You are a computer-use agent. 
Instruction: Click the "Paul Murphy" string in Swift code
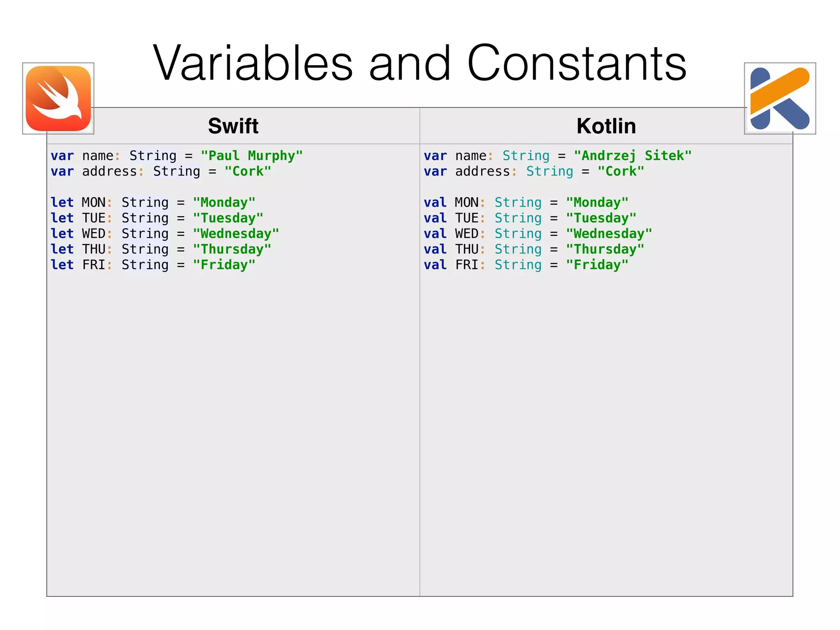[251, 156]
